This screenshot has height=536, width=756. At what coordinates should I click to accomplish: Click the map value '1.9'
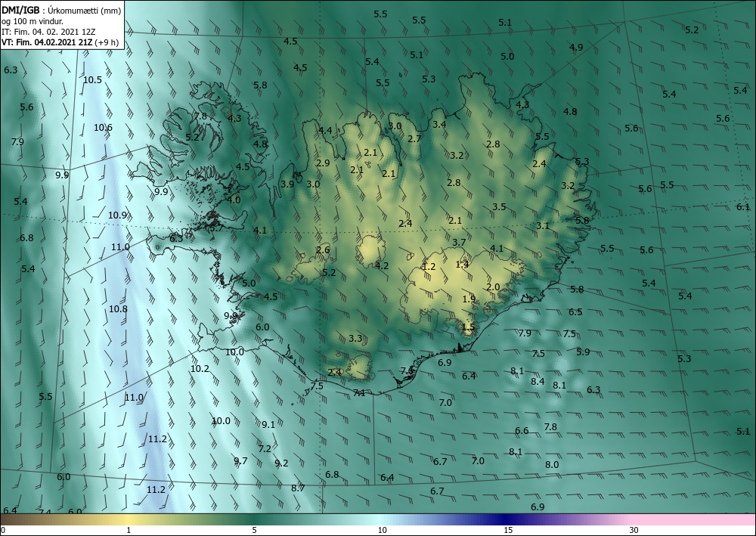[x=469, y=299]
